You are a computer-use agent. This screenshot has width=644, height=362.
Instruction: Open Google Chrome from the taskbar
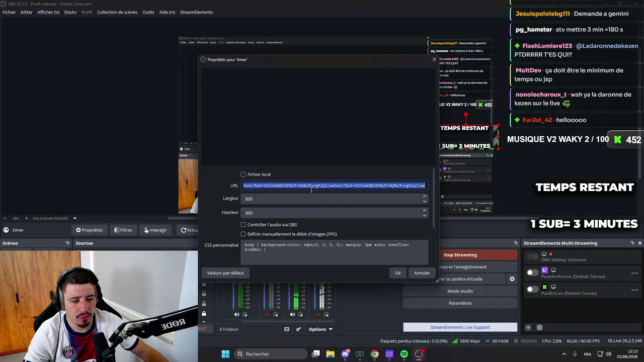point(375,354)
